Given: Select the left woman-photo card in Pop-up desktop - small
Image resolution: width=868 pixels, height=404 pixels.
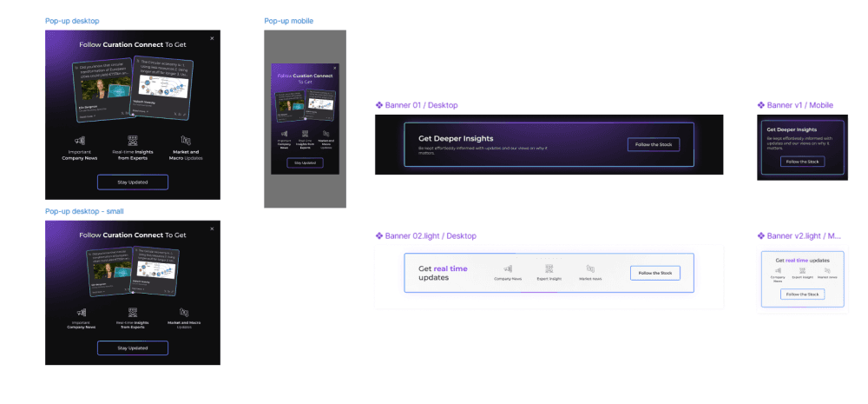Looking at the screenshot, I should click(x=111, y=271).
